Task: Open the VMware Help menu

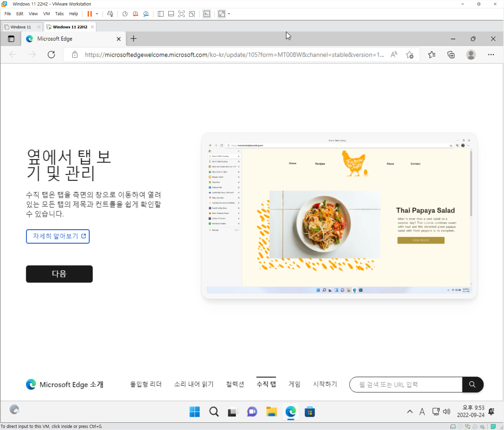Action: pyautogui.click(x=73, y=14)
